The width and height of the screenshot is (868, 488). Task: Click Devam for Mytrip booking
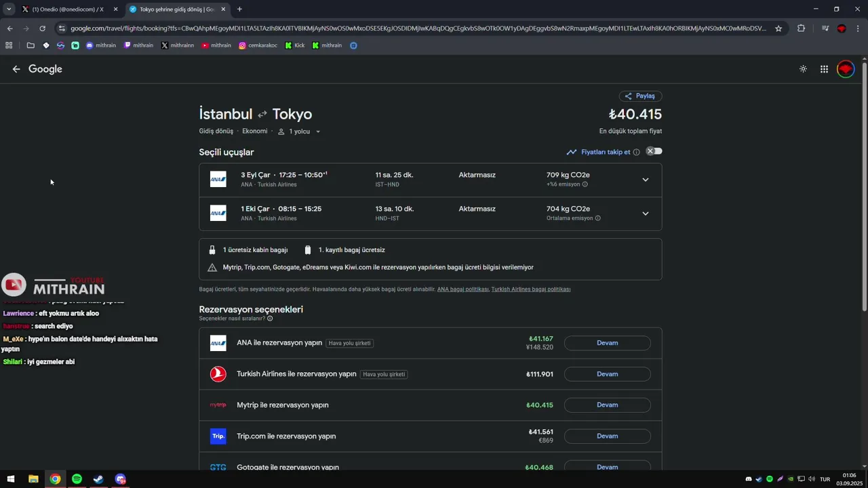(607, 405)
